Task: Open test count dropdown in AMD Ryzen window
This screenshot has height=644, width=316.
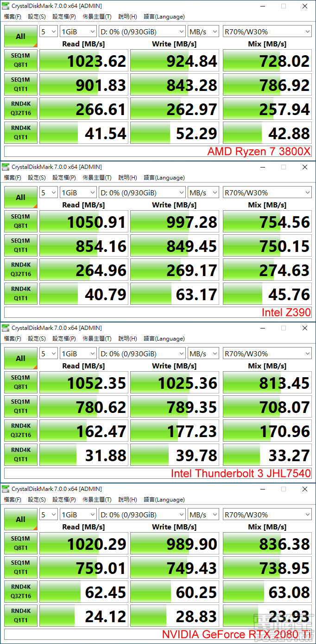Action: (49, 32)
